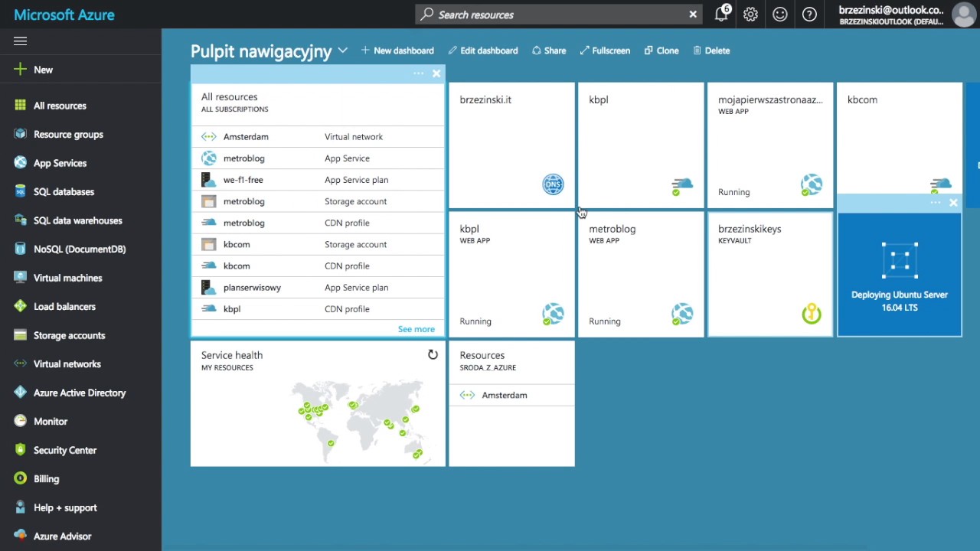The height and width of the screenshot is (551, 980).
Task: Open we-f1-free App Service plan row
Action: (x=318, y=180)
